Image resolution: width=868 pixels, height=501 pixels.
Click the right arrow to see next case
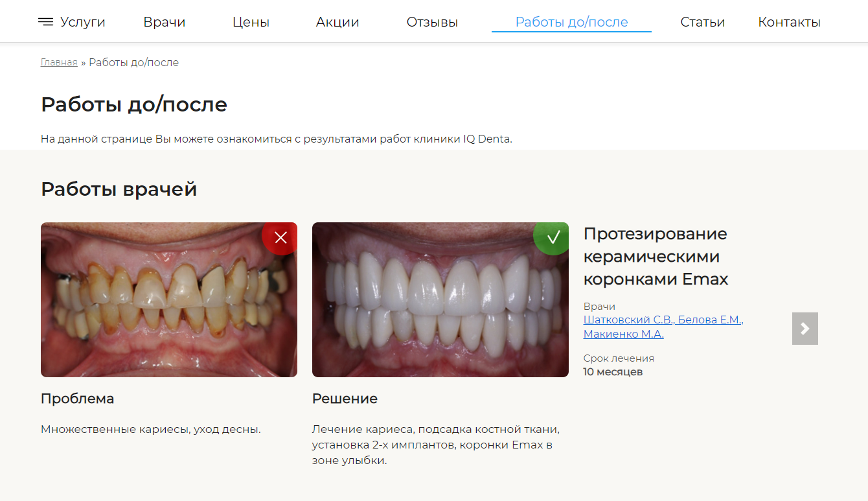(805, 329)
